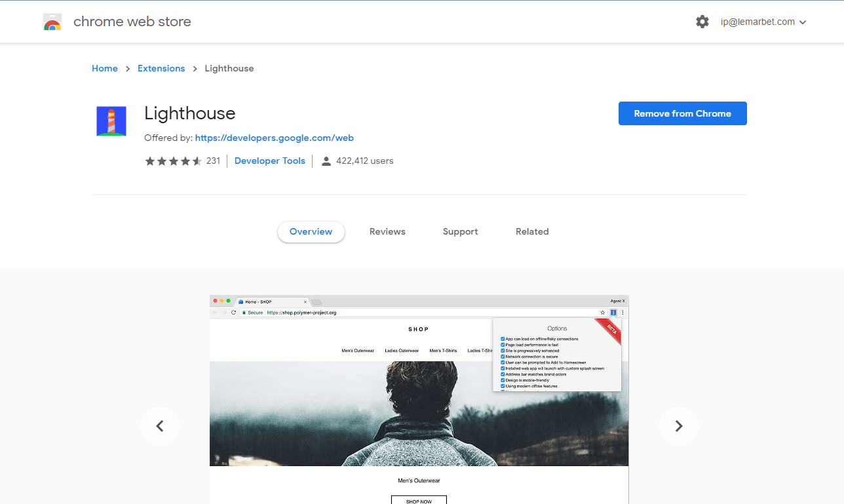
Task: Click the Lighthouse extension title heading
Action: coord(190,113)
